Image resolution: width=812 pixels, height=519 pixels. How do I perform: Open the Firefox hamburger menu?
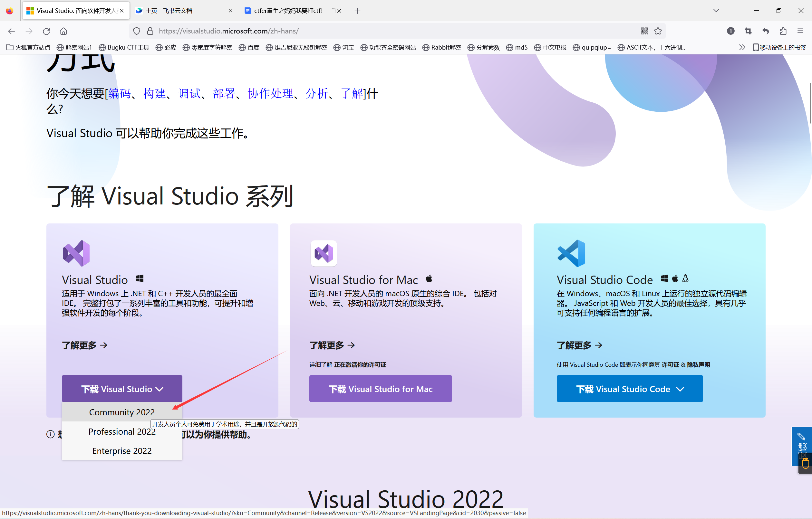800,31
